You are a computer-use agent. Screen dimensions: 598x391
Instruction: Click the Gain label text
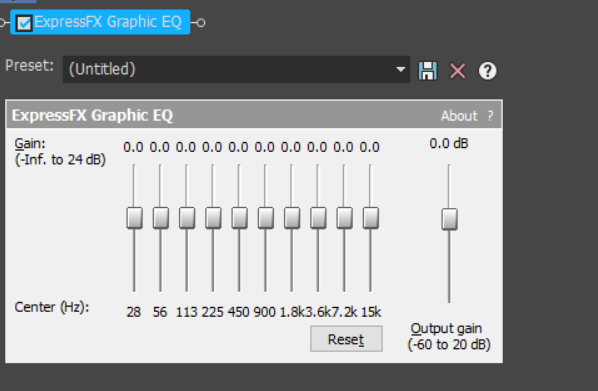(30, 144)
